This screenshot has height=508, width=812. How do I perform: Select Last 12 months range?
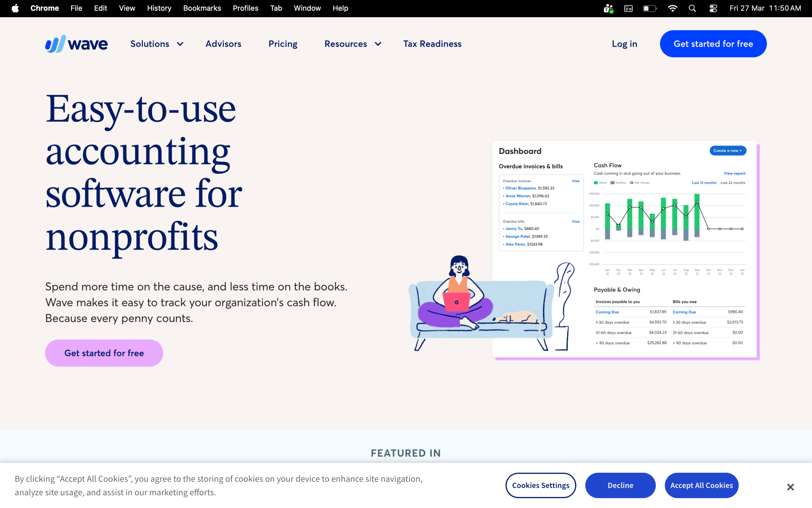pyautogui.click(x=704, y=183)
